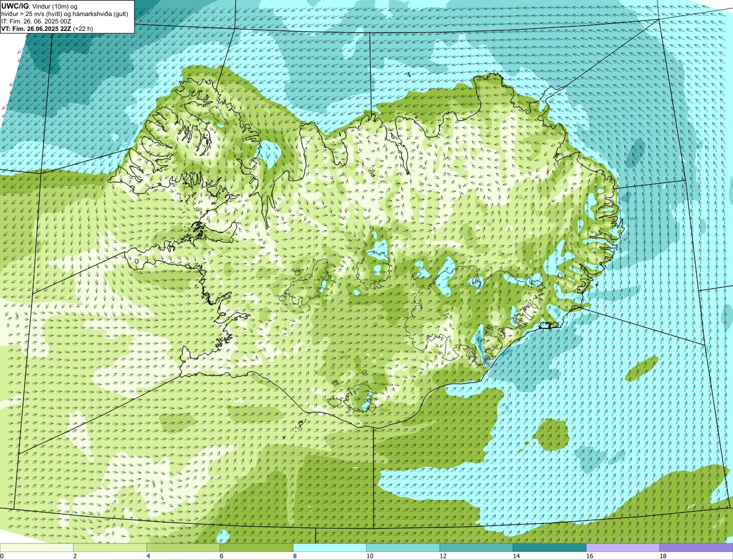Click the legend scale label "10"
733x560 pixels.
(370, 556)
